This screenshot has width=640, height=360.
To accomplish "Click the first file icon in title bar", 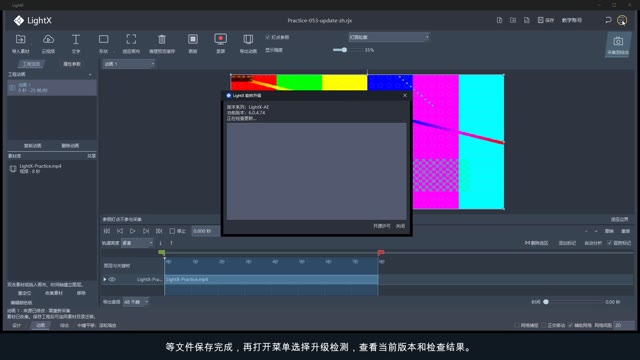I will tap(499, 20).
